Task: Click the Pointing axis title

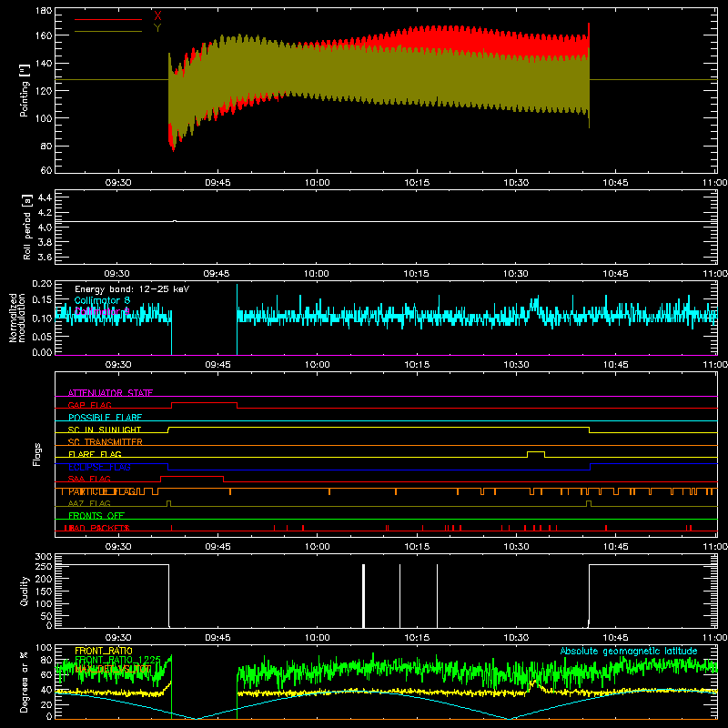Action: [25, 90]
